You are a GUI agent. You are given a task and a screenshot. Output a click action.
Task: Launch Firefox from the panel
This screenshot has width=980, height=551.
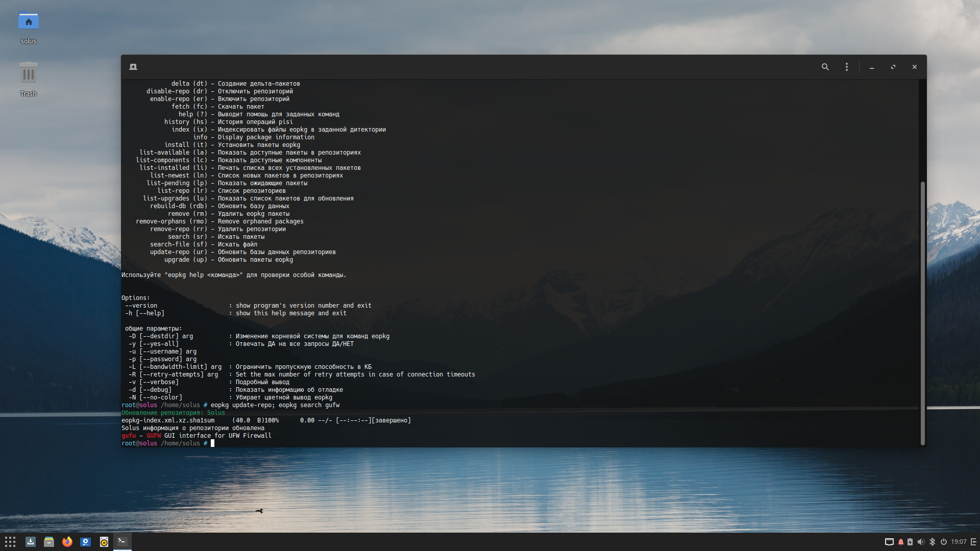67,542
